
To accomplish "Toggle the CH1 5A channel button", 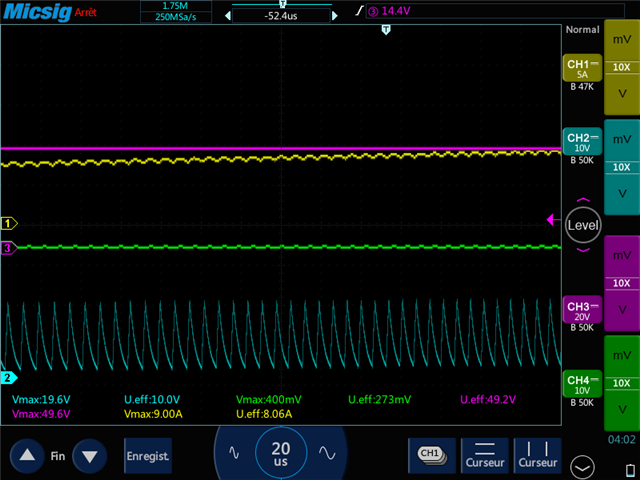I will click(x=582, y=68).
